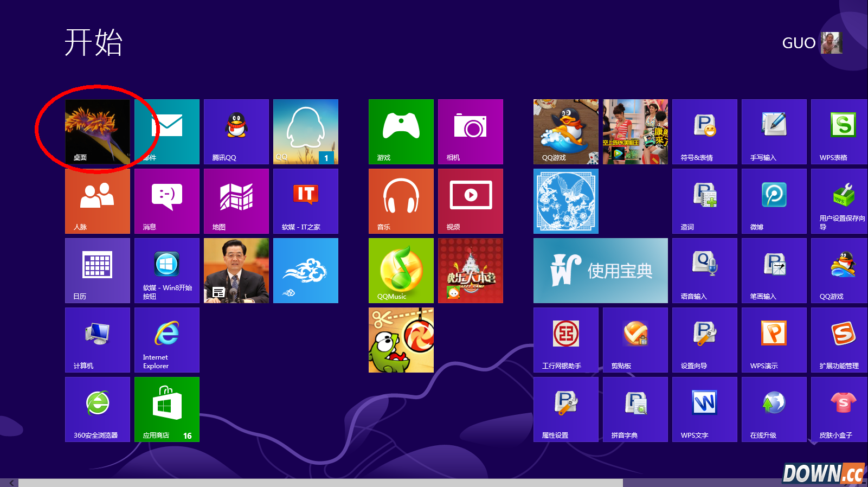Launch the WPS表格 tile
Screen dimensions: 868x487
pyautogui.click(x=839, y=132)
